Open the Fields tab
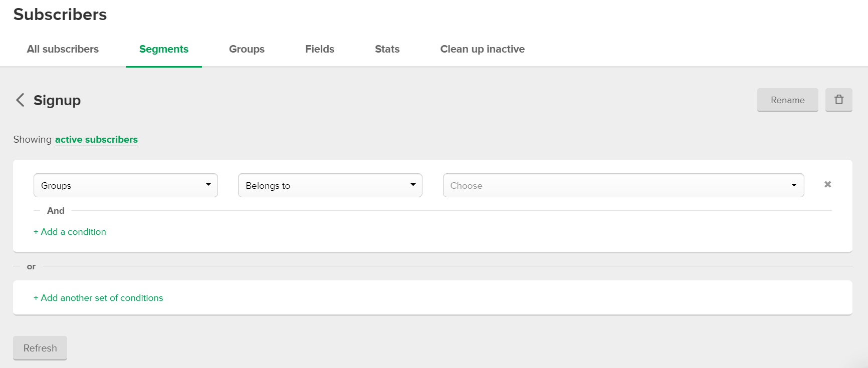 coord(320,49)
